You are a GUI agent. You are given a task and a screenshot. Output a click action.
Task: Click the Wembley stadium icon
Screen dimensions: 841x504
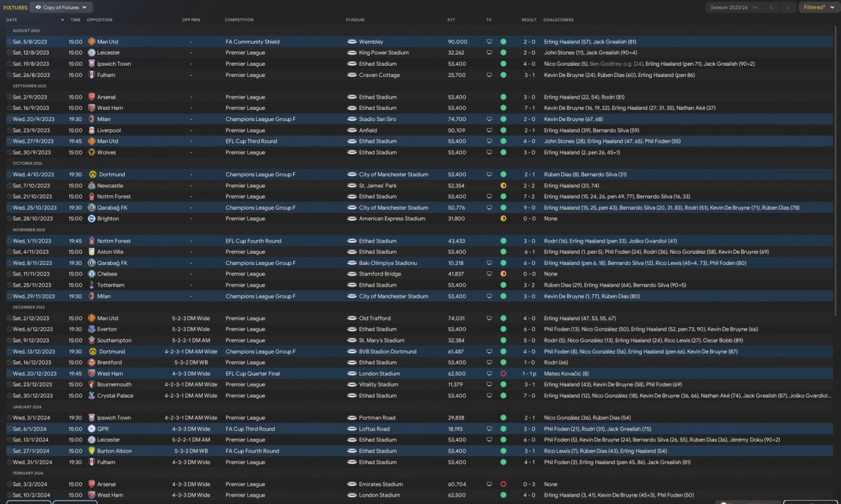tap(352, 41)
